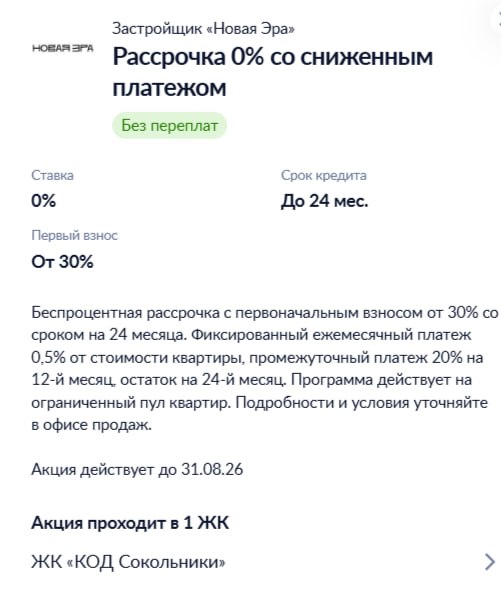Click the Акция действует до 31.08.26 line

[137, 469]
